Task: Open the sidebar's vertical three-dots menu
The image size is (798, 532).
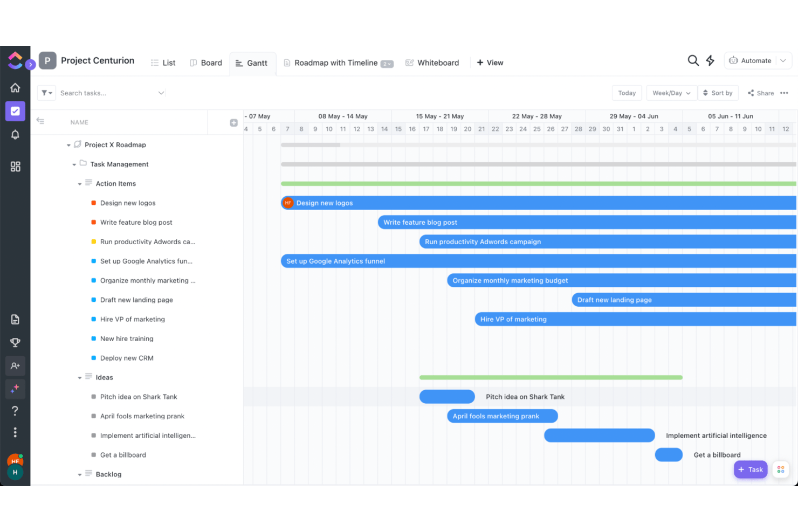Action: click(x=15, y=432)
